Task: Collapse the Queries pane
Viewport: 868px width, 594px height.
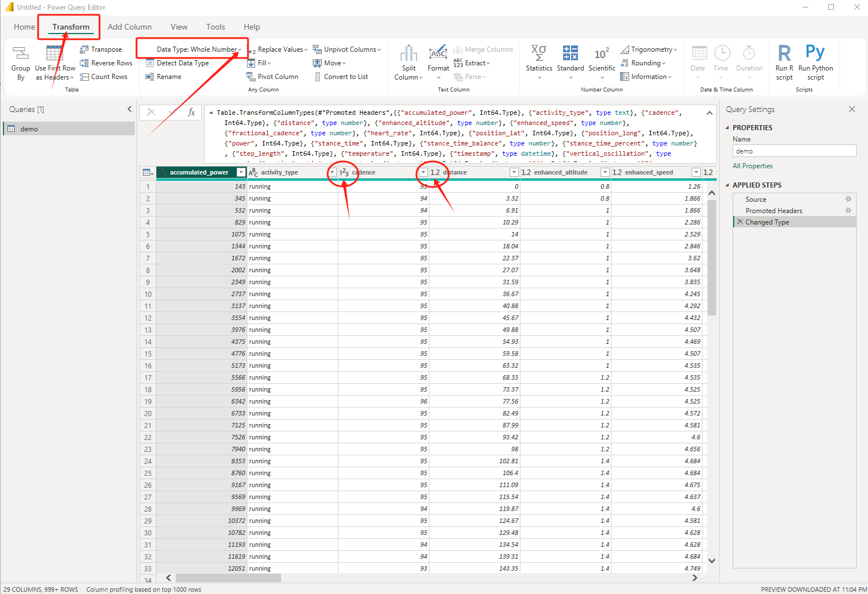Action: (x=130, y=109)
